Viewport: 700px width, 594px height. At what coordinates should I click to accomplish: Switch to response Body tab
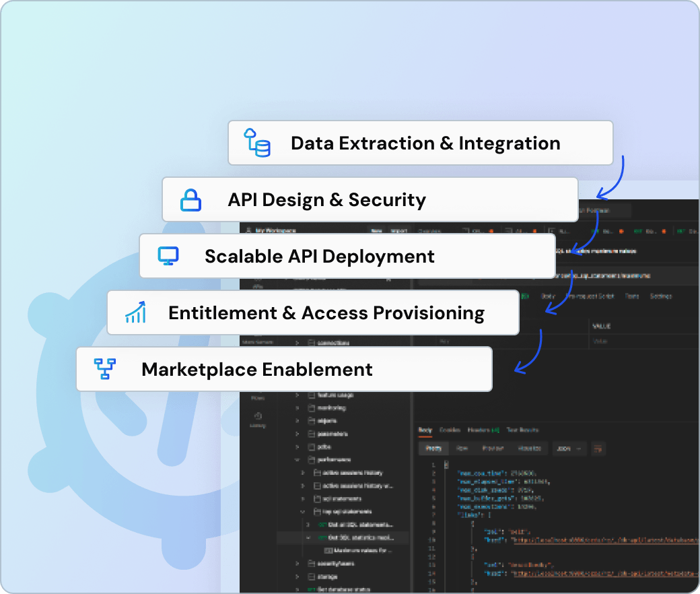click(425, 430)
